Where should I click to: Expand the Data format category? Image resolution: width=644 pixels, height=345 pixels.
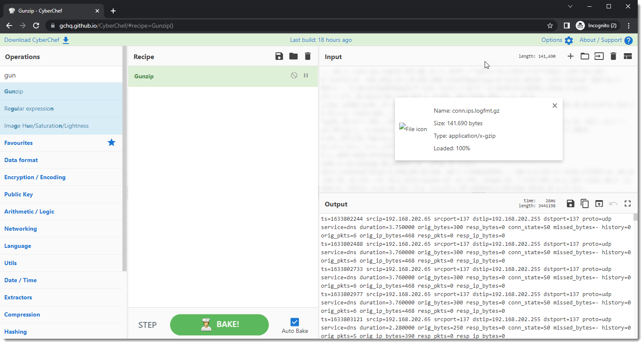[x=21, y=160]
